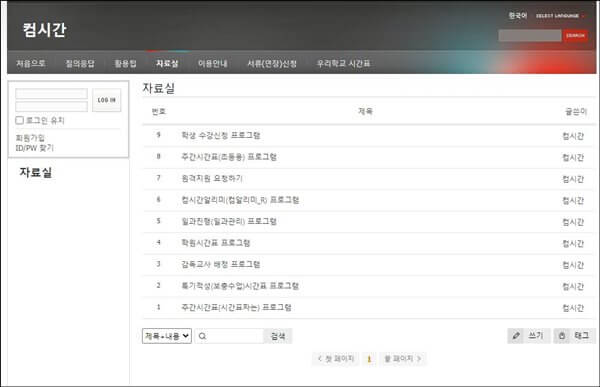This screenshot has height=387, width=600.
Task: Click the 제목 column header
Action: point(365,111)
